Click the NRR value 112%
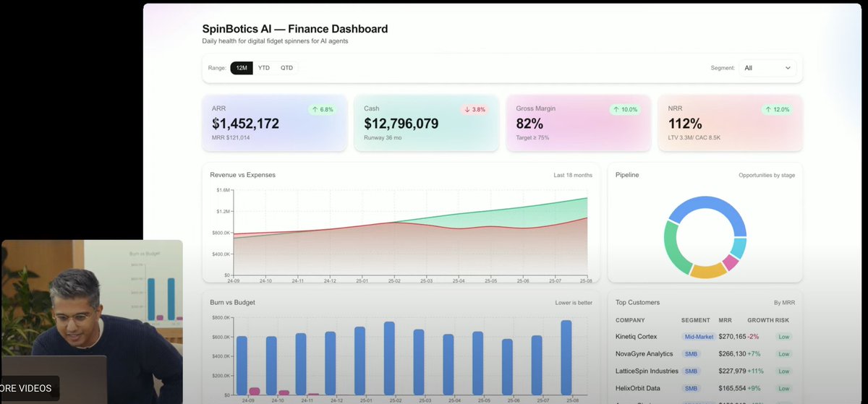The width and height of the screenshot is (868, 404). (685, 124)
